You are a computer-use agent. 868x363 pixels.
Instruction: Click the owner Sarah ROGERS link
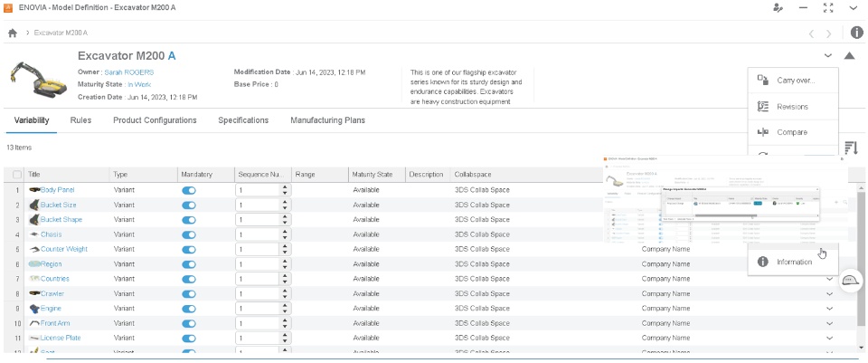pos(128,72)
